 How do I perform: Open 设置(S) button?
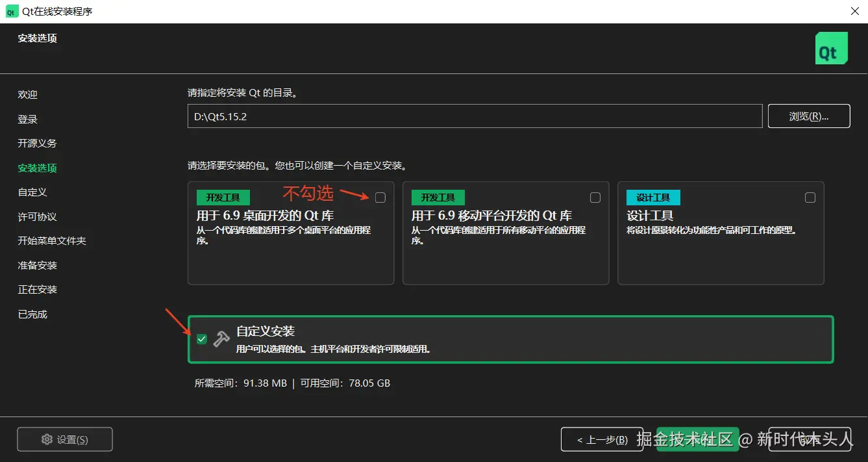65,439
